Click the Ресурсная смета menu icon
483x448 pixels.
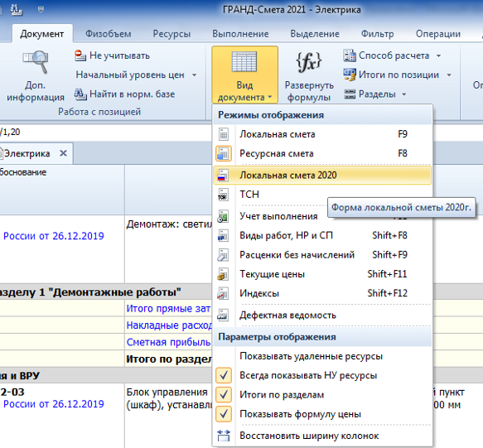(x=224, y=153)
